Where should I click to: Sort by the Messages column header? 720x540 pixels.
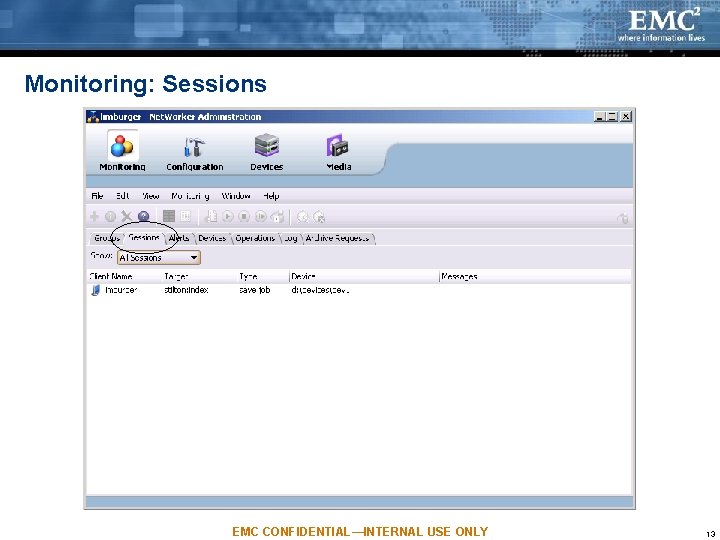(x=535, y=276)
